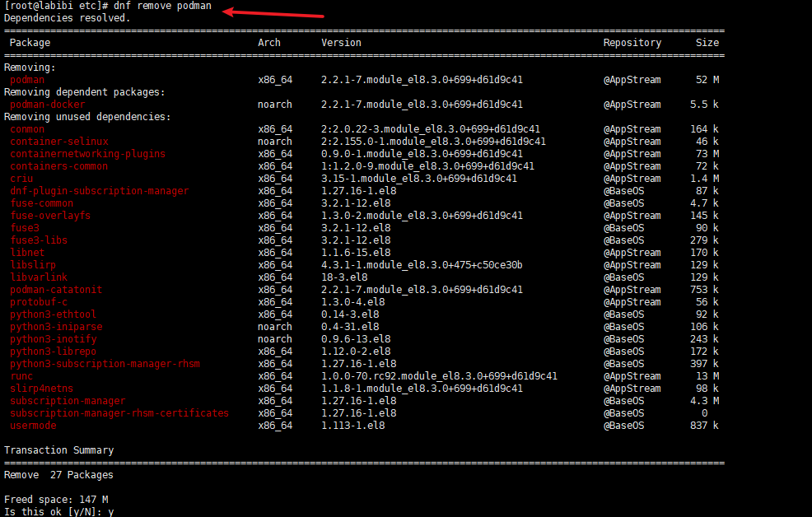Select 'python3-subscription-manager-rhsm' package name
812x517 pixels.
(105, 364)
